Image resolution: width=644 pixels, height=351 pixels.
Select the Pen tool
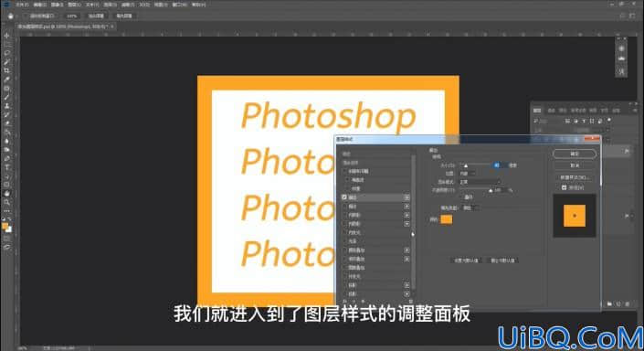click(6, 159)
